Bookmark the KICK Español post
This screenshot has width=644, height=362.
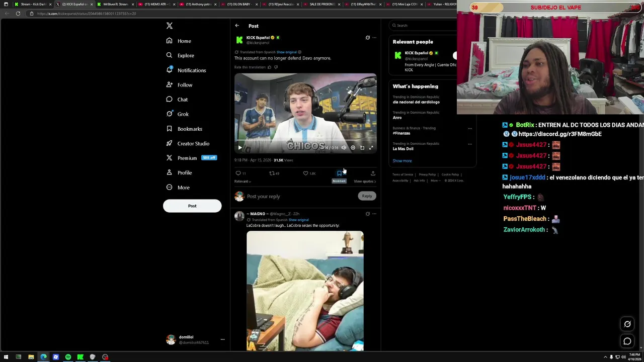click(x=339, y=173)
